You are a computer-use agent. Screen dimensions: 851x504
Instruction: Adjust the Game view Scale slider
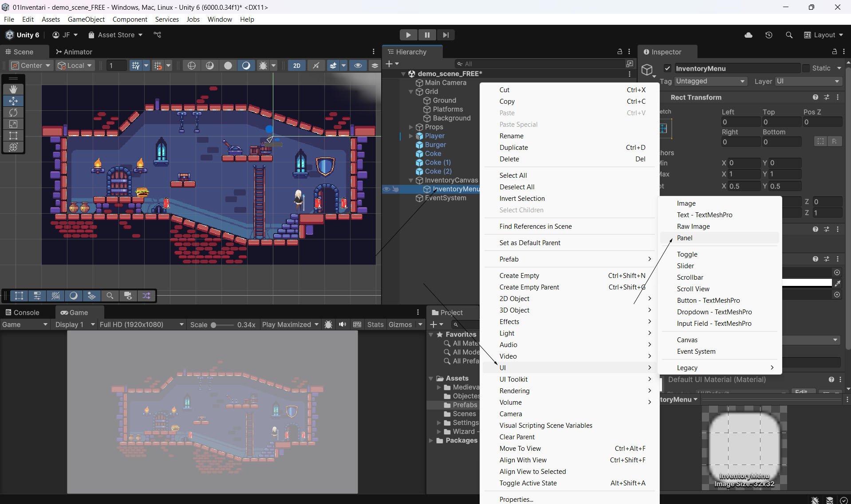pos(213,325)
